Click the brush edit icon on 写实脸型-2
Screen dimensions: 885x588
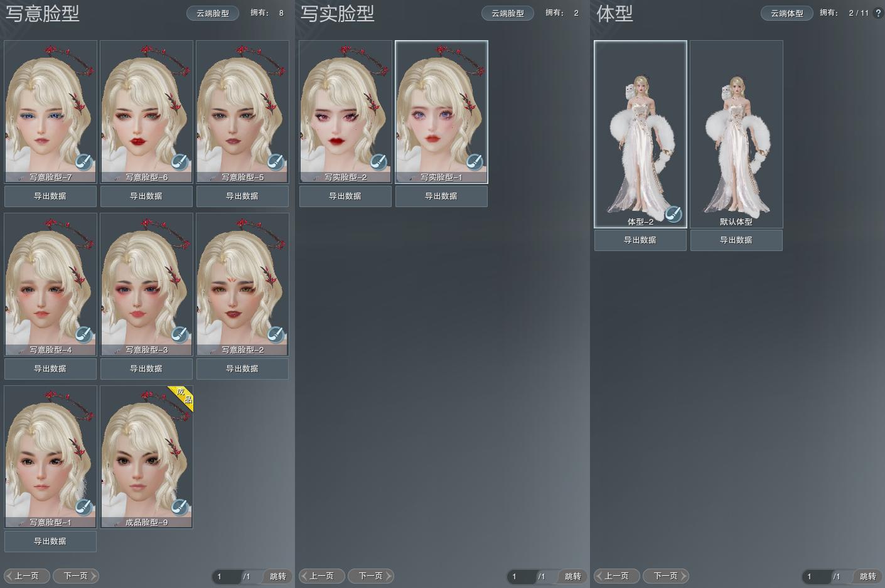pyautogui.click(x=378, y=162)
